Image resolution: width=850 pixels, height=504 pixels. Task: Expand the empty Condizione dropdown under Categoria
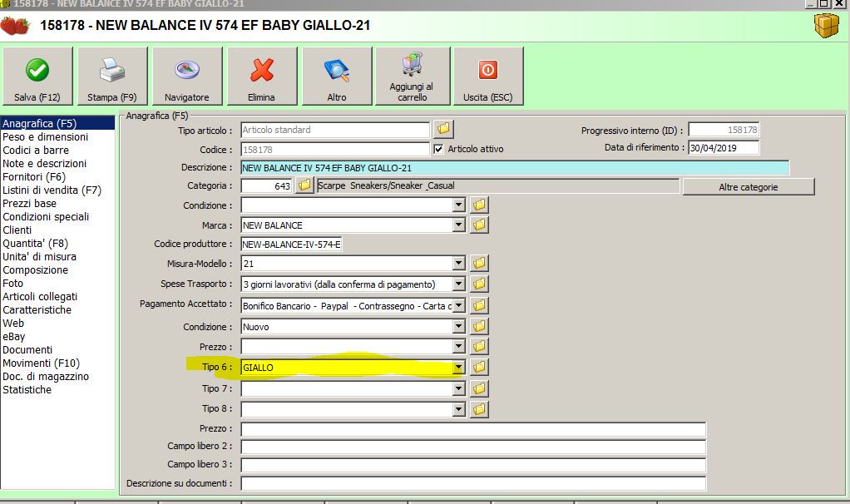click(458, 205)
